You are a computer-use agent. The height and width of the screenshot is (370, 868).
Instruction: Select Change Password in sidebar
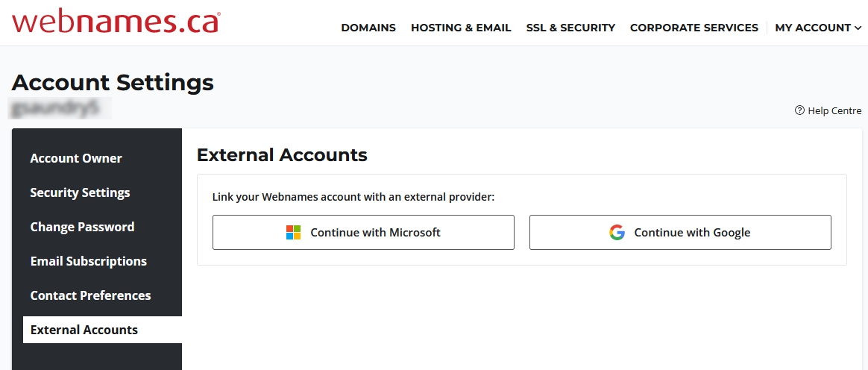tap(83, 227)
